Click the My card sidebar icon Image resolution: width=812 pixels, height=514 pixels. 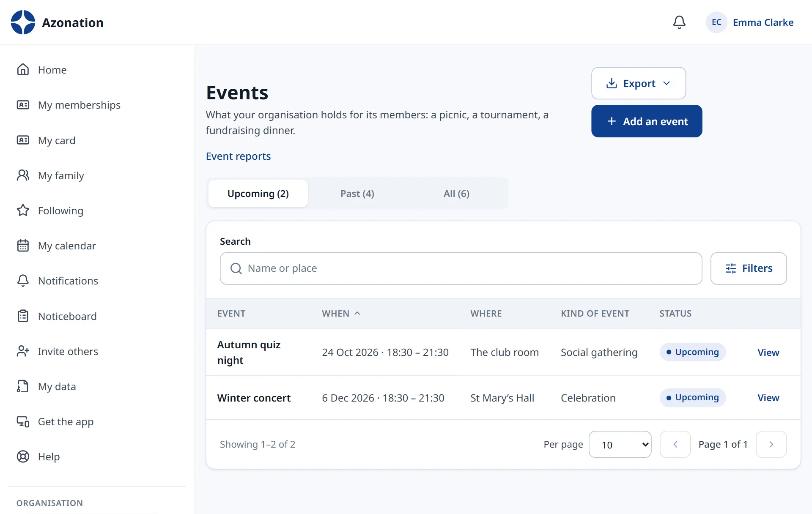click(23, 140)
